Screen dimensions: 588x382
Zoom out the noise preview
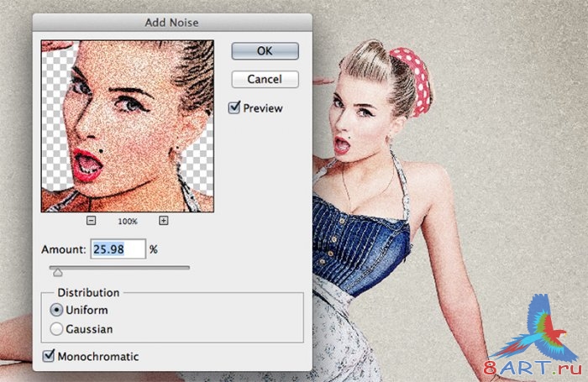point(91,221)
